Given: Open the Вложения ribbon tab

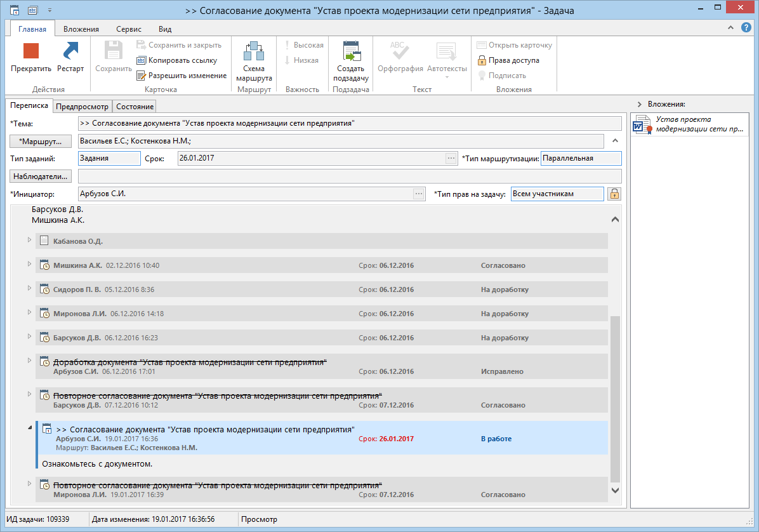Looking at the screenshot, I should (x=81, y=29).
